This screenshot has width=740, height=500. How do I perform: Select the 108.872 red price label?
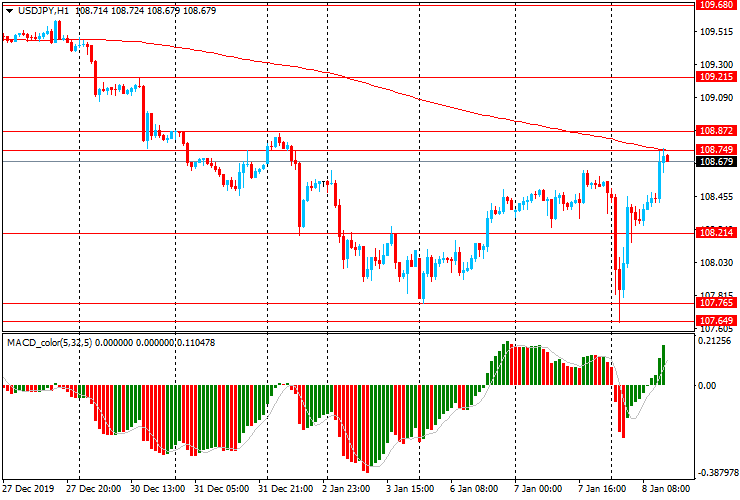click(x=716, y=131)
